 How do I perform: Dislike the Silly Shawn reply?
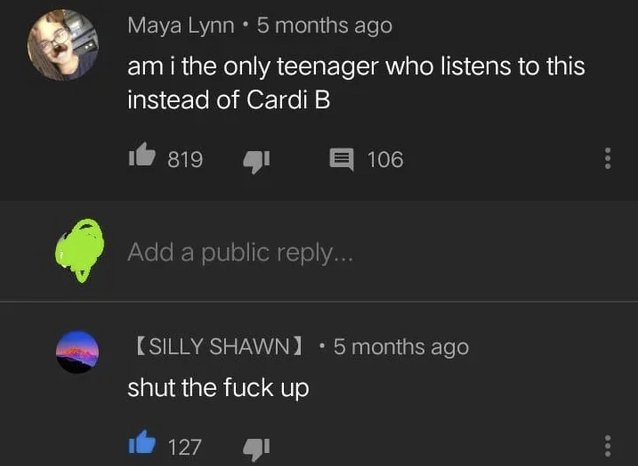click(256, 449)
